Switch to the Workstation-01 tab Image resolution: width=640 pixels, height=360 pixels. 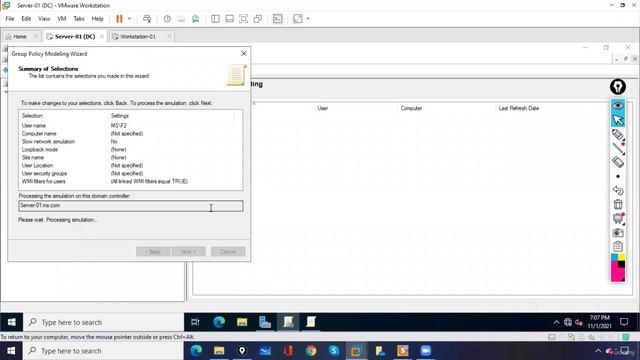[138, 36]
